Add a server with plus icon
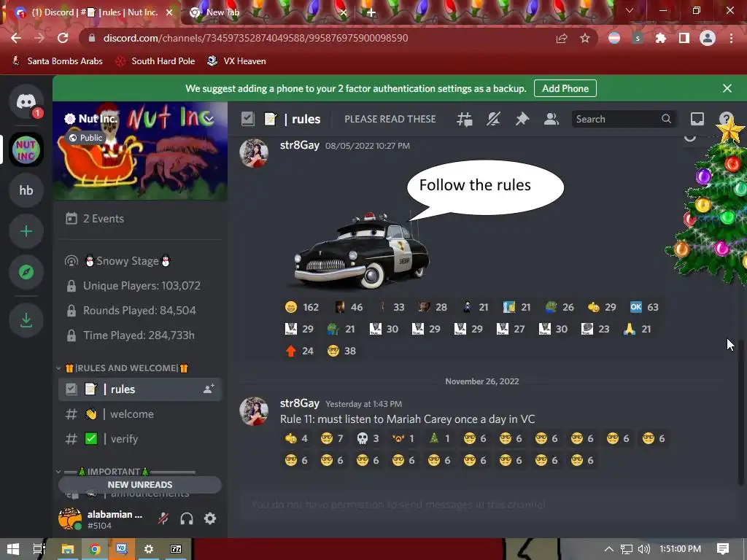Screen dimensions: 747x560 pos(26,231)
